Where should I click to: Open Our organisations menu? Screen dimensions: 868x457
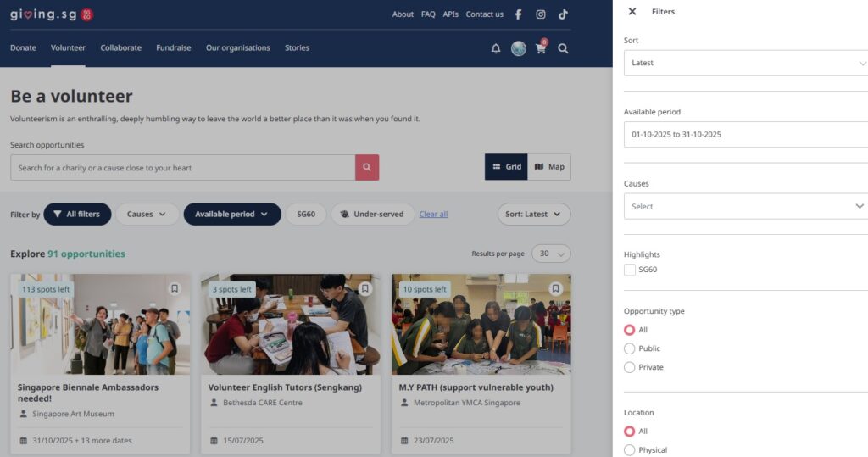(x=238, y=48)
